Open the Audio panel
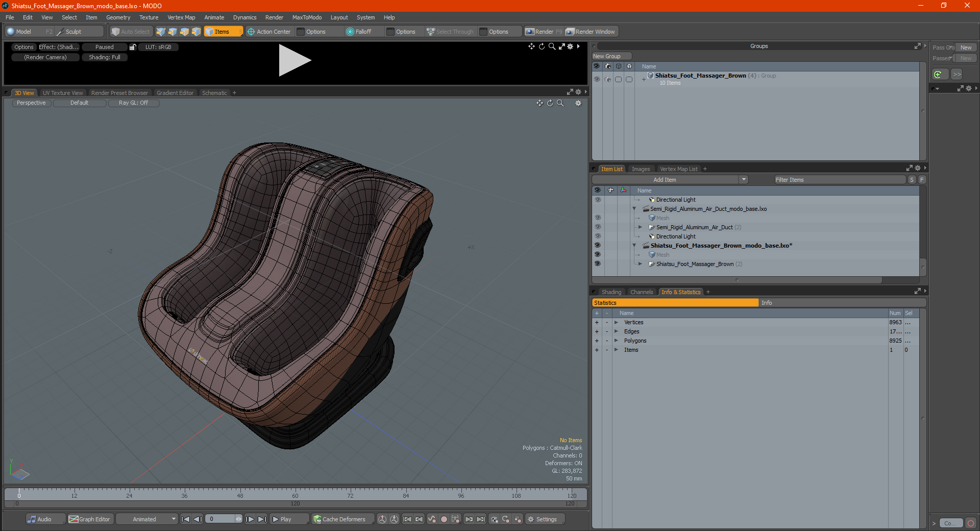Image resolution: width=980 pixels, height=531 pixels. point(40,519)
